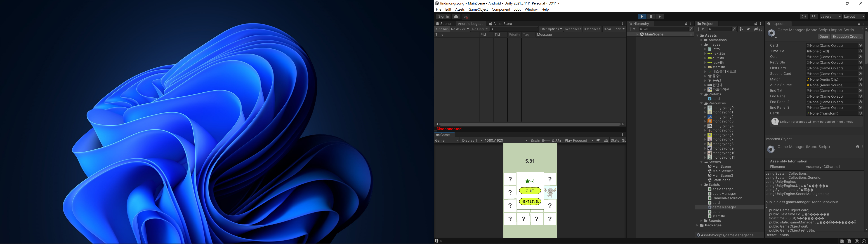Open the Layers dropdown
Screen dimensions: 868x244
pyautogui.click(x=831, y=16)
